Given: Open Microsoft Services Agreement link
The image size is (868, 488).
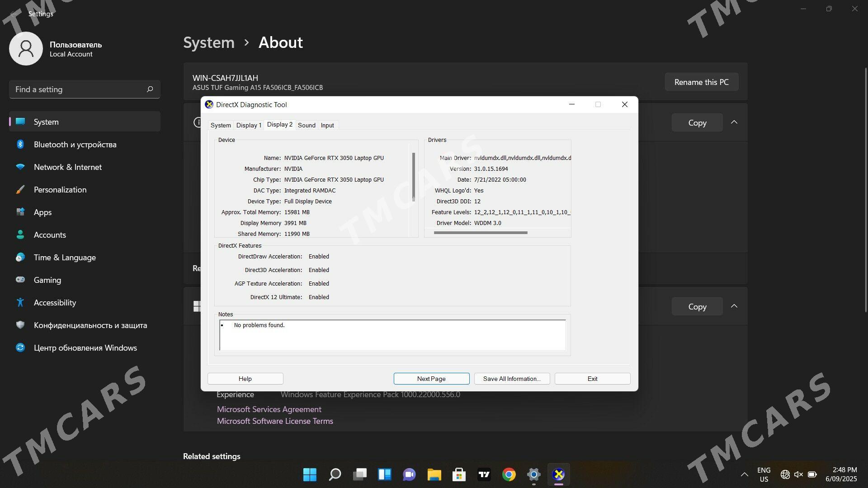Looking at the screenshot, I should pyautogui.click(x=269, y=409).
